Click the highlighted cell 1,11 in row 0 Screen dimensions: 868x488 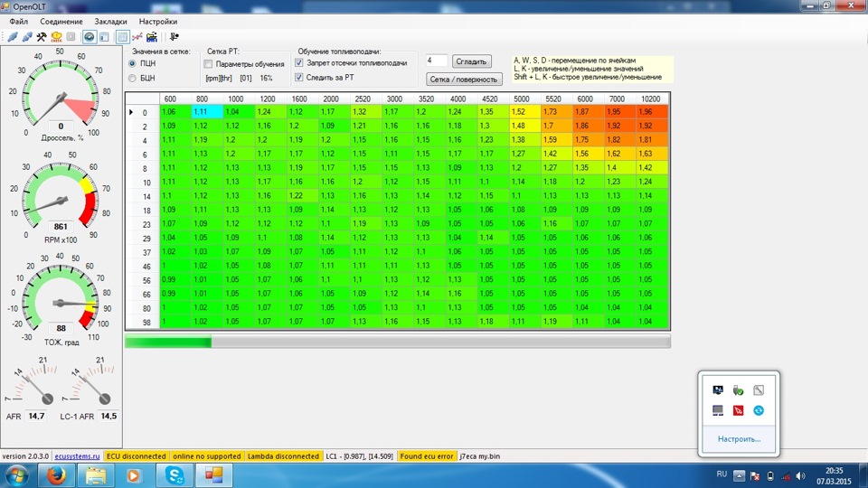coord(208,112)
